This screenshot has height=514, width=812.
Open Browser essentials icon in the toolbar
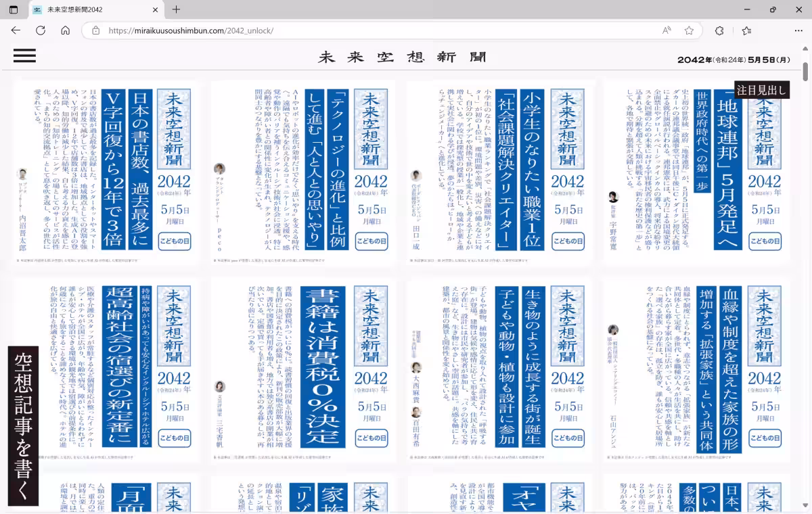[719, 30]
